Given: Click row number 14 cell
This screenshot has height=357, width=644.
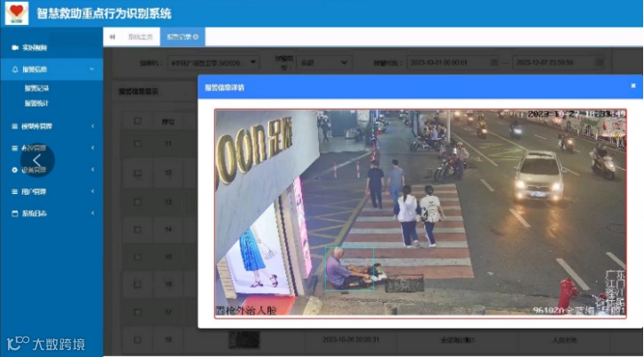Looking at the screenshot, I should tap(168, 229).
